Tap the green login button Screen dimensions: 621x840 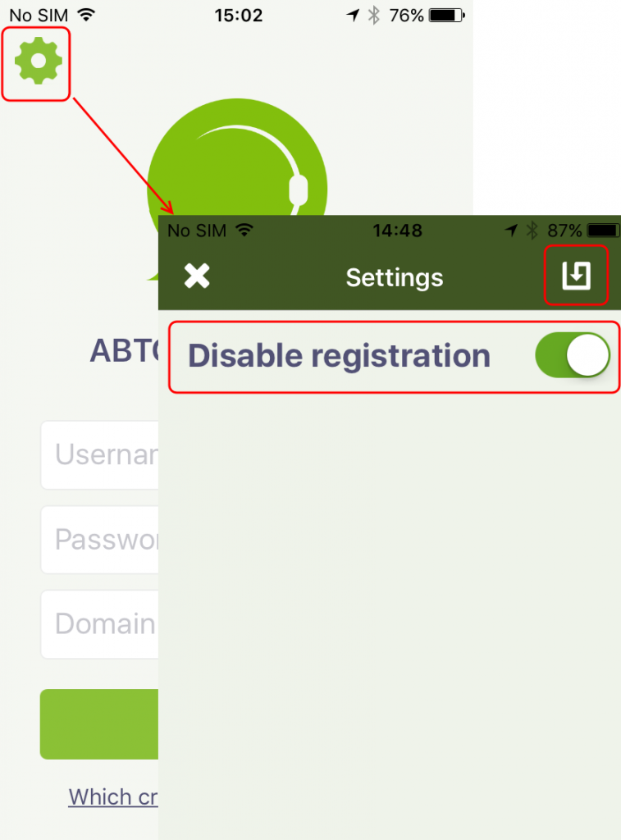[99, 724]
